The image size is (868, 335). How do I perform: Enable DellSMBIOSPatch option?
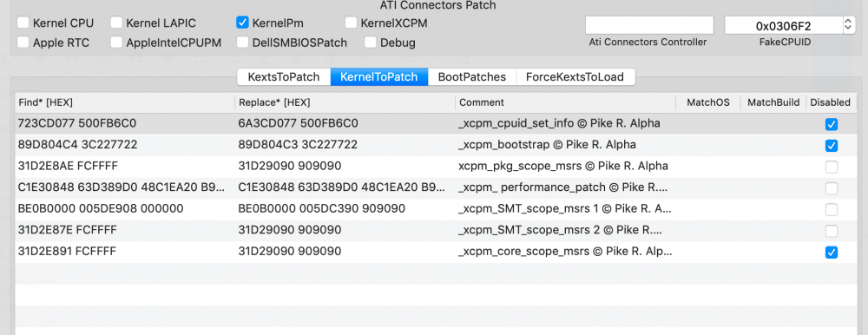coord(242,43)
